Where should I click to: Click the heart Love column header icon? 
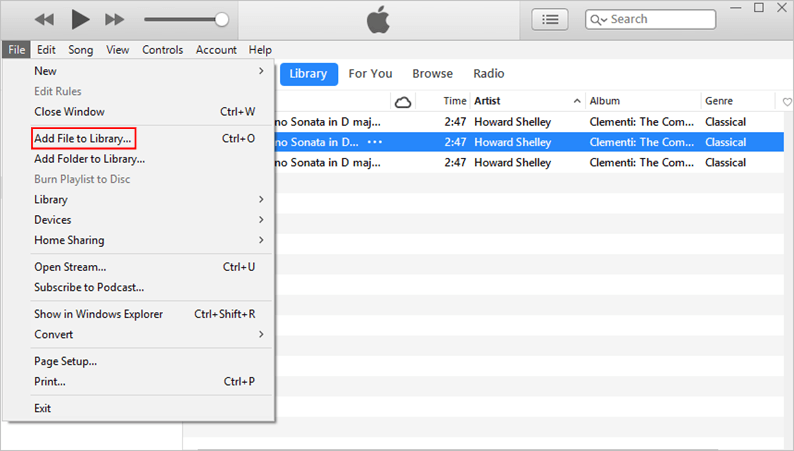(x=787, y=102)
